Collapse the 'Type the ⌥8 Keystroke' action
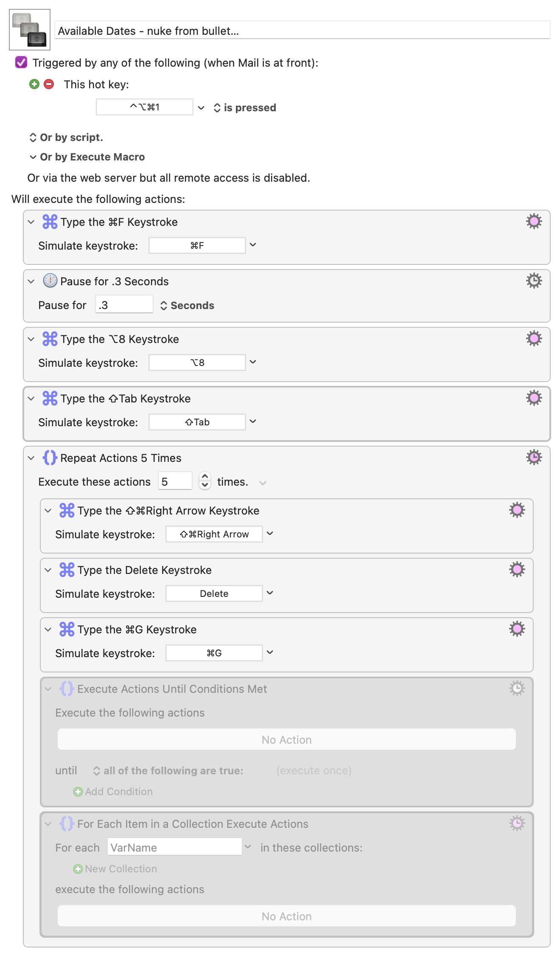560x956 pixels. (31, 339)
